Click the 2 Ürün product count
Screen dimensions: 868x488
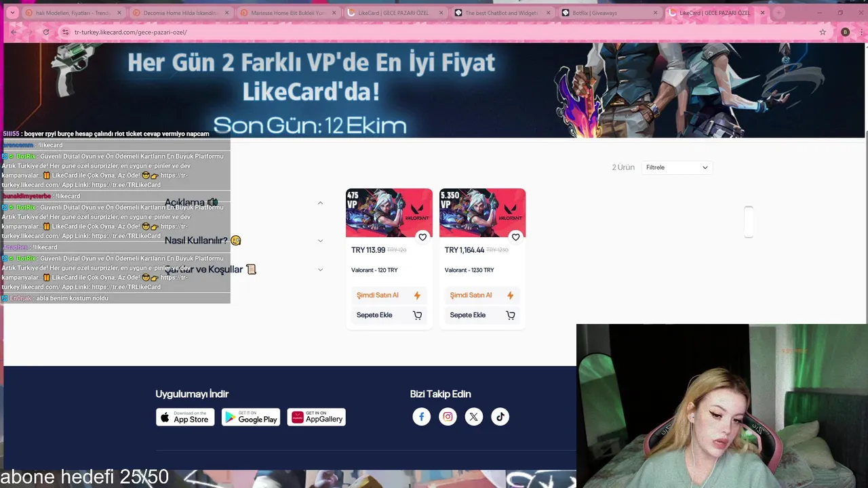tap(623, 167)
